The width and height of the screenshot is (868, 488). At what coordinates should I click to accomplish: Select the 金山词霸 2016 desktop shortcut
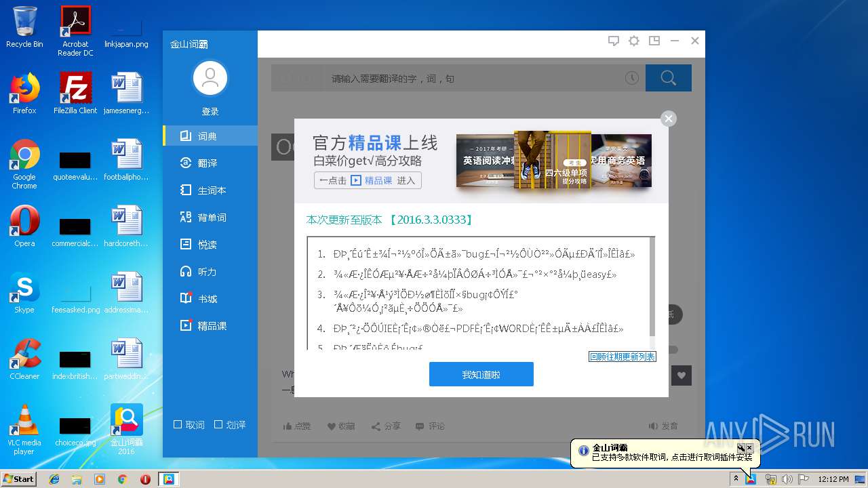(126, 430)
